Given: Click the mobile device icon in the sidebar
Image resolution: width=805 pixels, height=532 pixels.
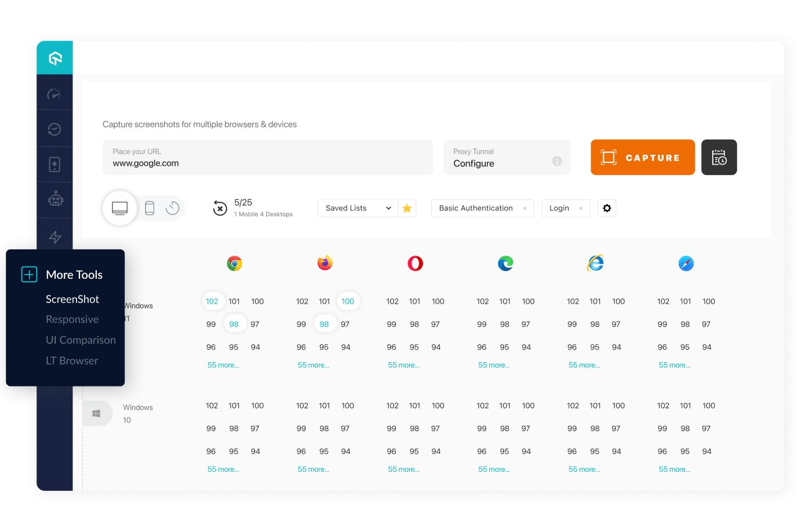Looking at the screenshot, I should (x=54, y=164).
